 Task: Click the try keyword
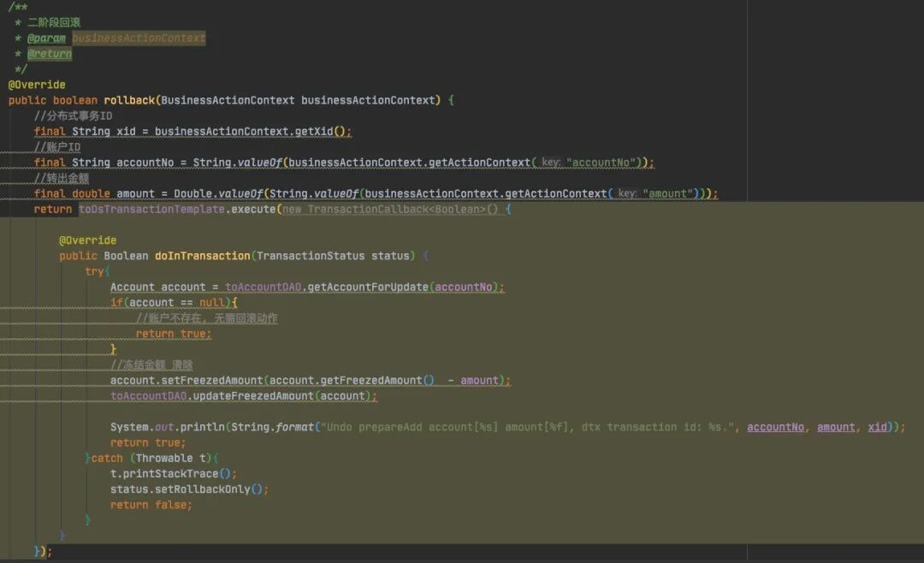point(94,271)
